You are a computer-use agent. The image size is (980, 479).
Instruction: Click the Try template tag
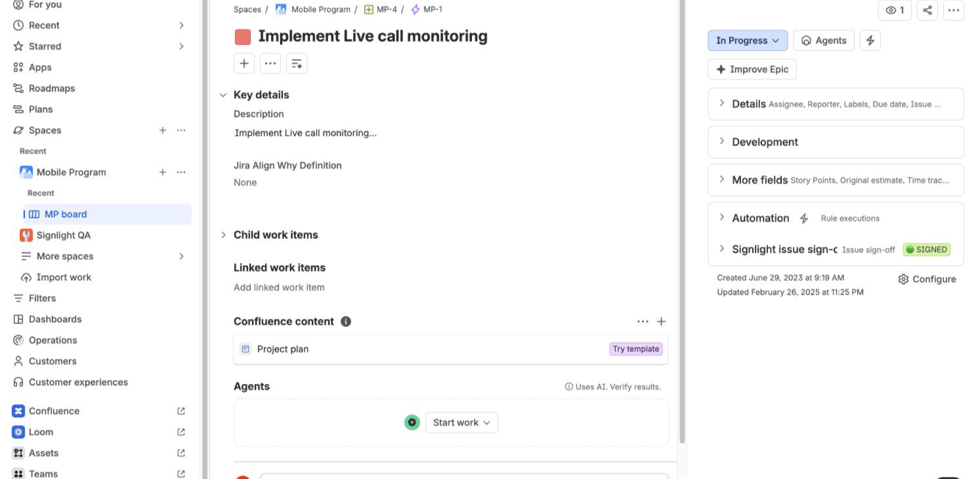point(636,349)
